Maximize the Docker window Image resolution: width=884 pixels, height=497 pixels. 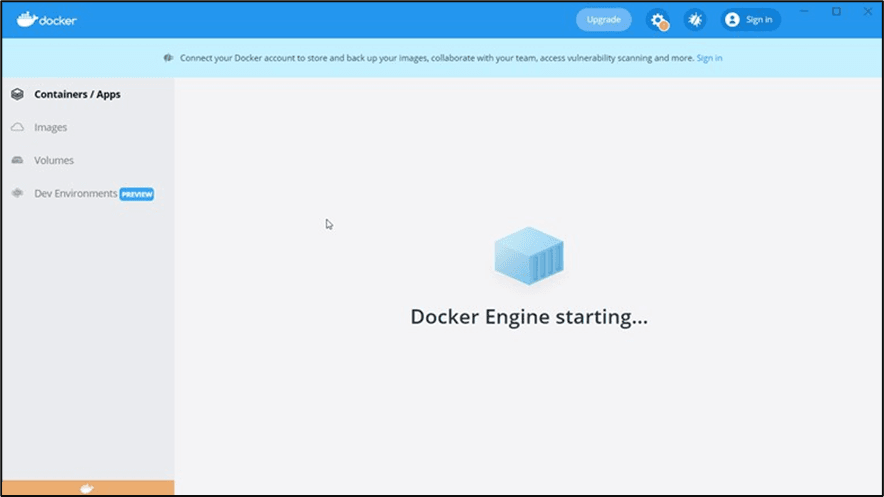pyautogui.click(x=837, y=11)
